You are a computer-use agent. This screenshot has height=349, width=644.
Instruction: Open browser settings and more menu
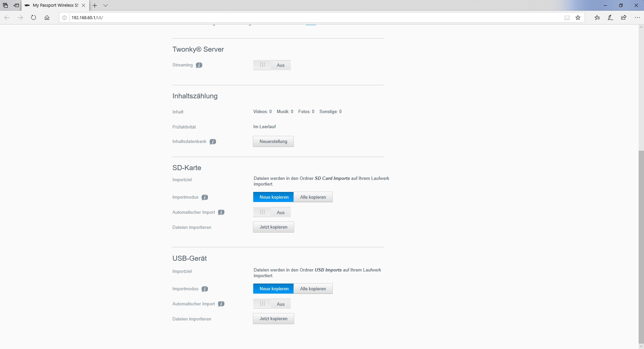[x=637, y=18]
